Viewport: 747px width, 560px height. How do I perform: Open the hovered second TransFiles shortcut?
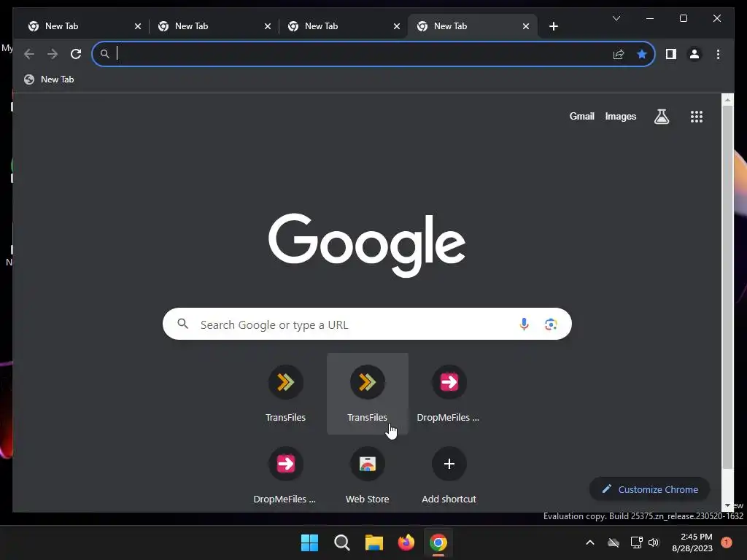368,393
